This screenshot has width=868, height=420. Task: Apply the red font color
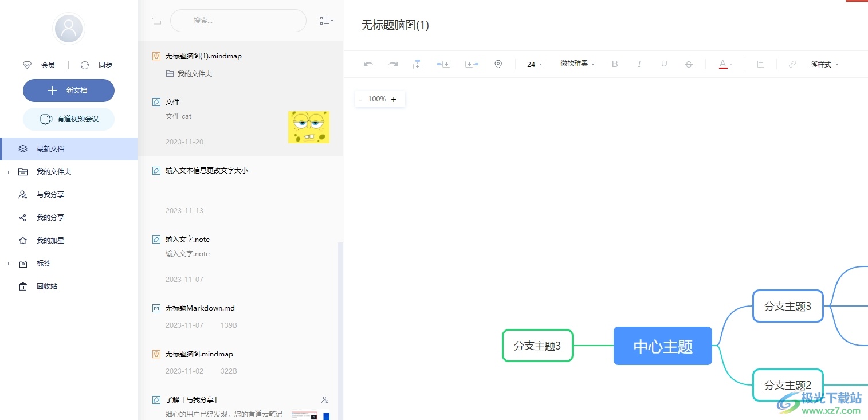point(723,64)
